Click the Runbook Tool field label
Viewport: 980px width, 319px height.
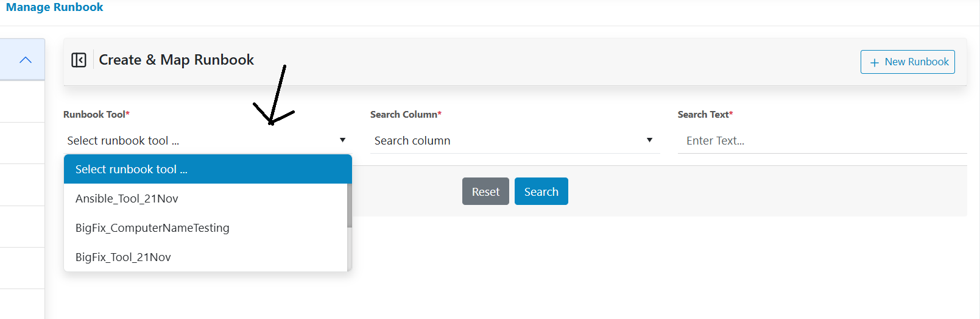[x=96, y=115]
